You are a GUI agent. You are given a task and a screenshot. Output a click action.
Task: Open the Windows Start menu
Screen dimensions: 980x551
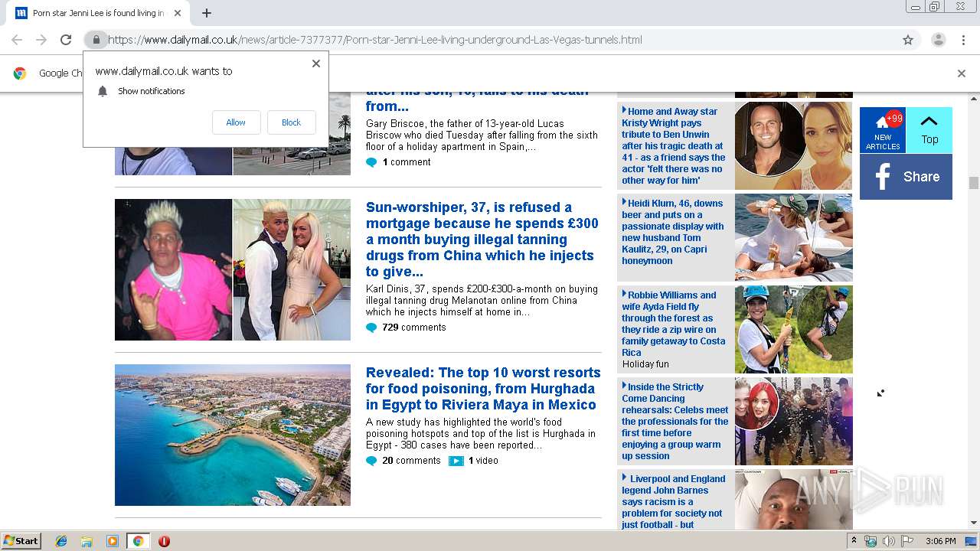click(21, 541)
